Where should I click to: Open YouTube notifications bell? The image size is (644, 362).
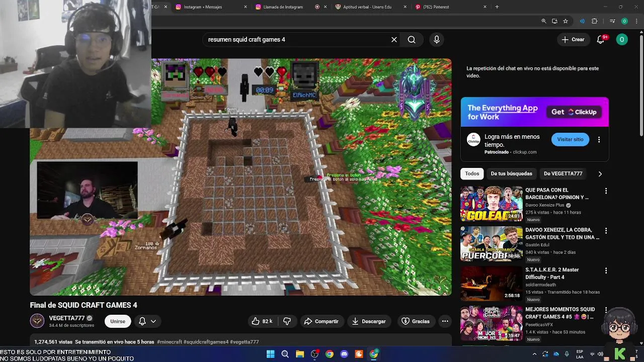tap(600, 40)
